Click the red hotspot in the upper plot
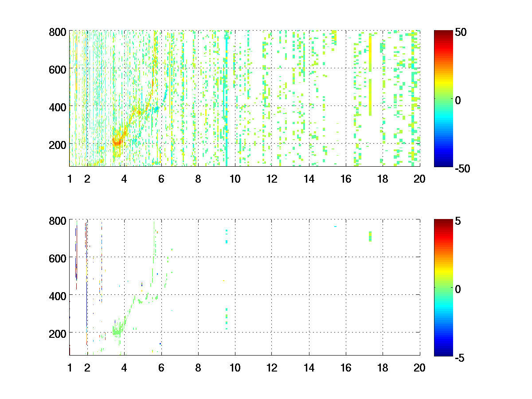The height and width of the screenshot is (399, 532). tap(117, 142)
